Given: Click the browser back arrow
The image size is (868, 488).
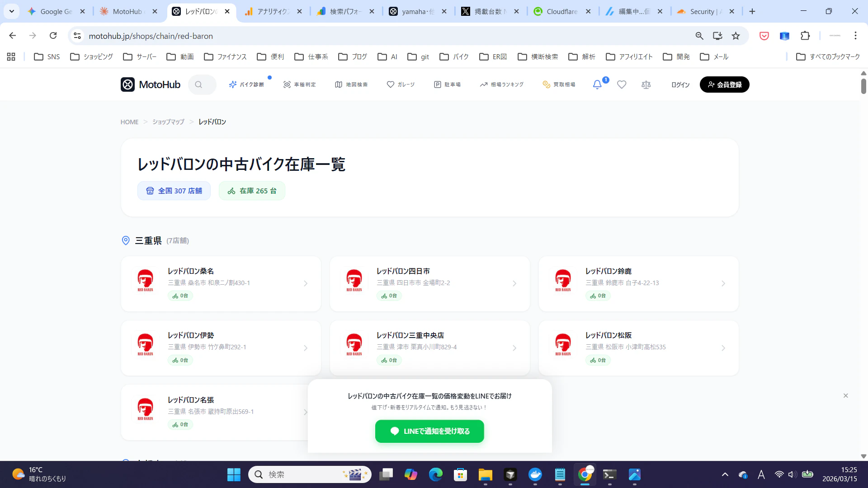Looking at the screenshot, I should coord(12,36).
